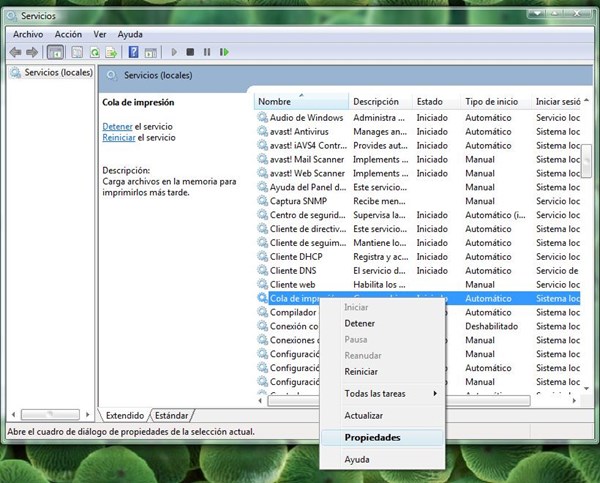Click the forward arrow toolbar icon

coord(33,52)
